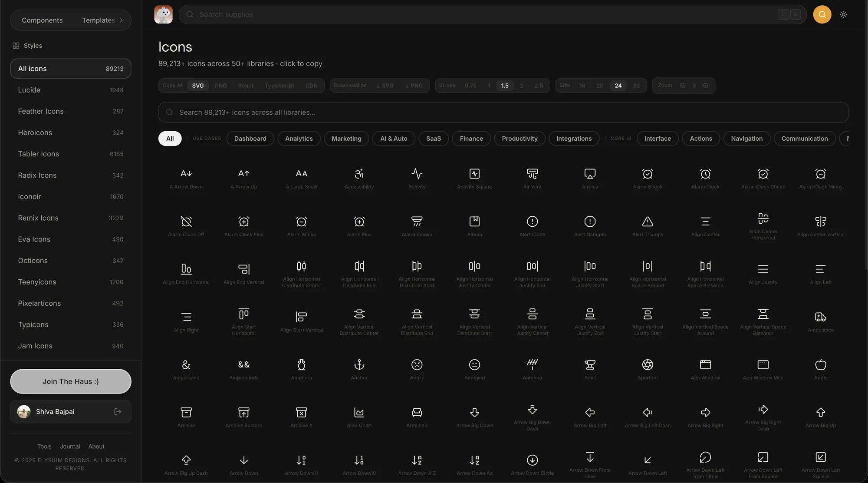Copy the Air Vent icon
This screenshot has width=868, height=483.
tap(532, 174)
